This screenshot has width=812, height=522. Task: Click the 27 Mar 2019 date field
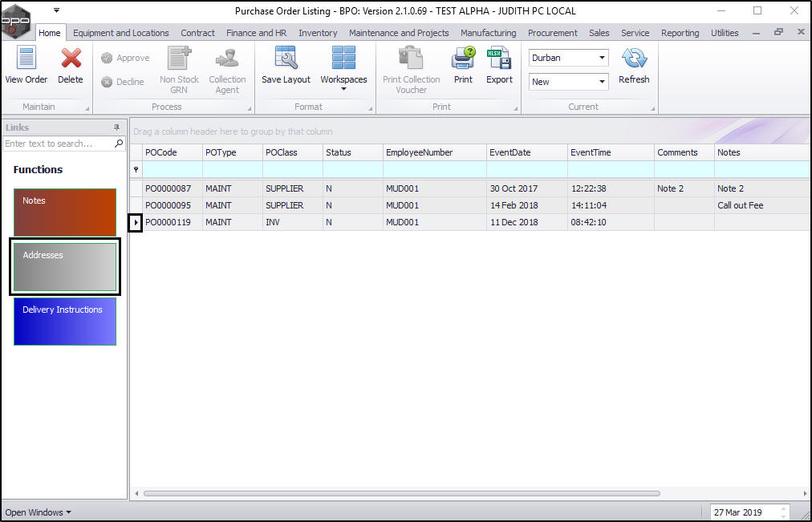click(745, 512)
